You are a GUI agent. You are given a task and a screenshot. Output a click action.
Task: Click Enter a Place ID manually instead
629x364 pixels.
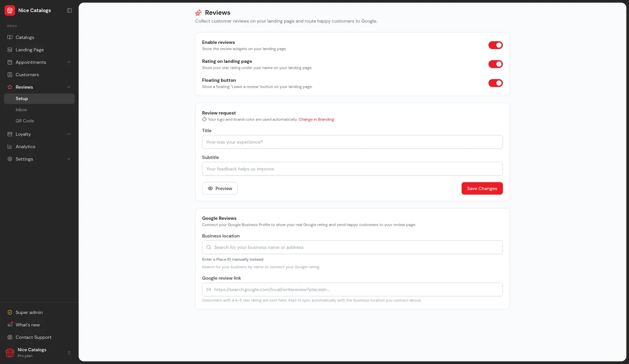coord(233,260)
